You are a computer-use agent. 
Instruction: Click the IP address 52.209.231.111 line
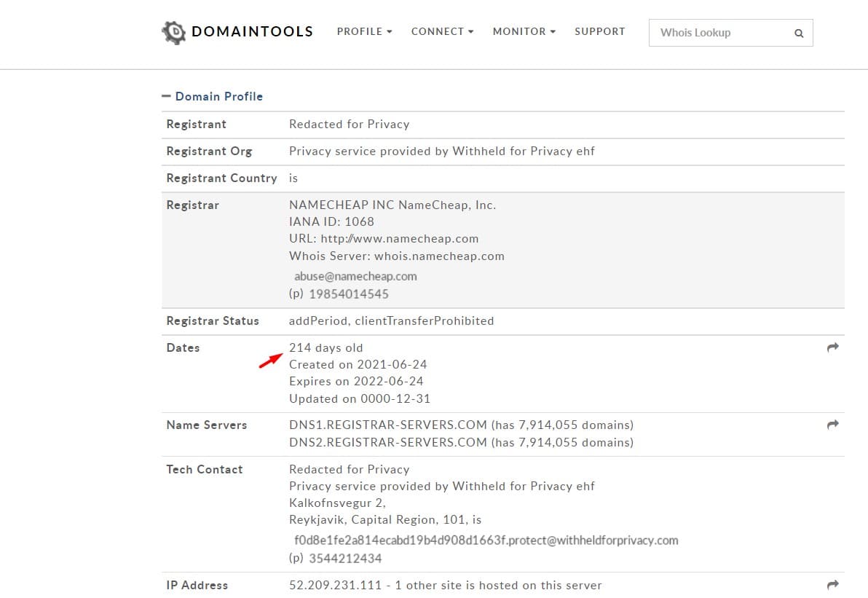coord(445,586)
